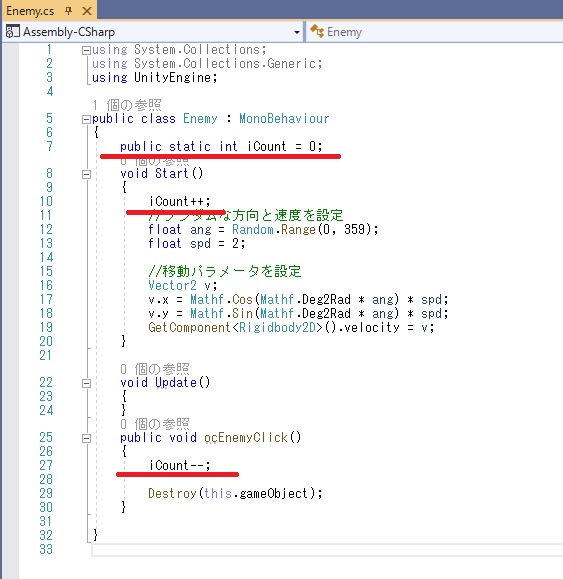This screenshot has height=579, width=563.
Task: Click the MonoBehaviour base class name
Action: 284,119
